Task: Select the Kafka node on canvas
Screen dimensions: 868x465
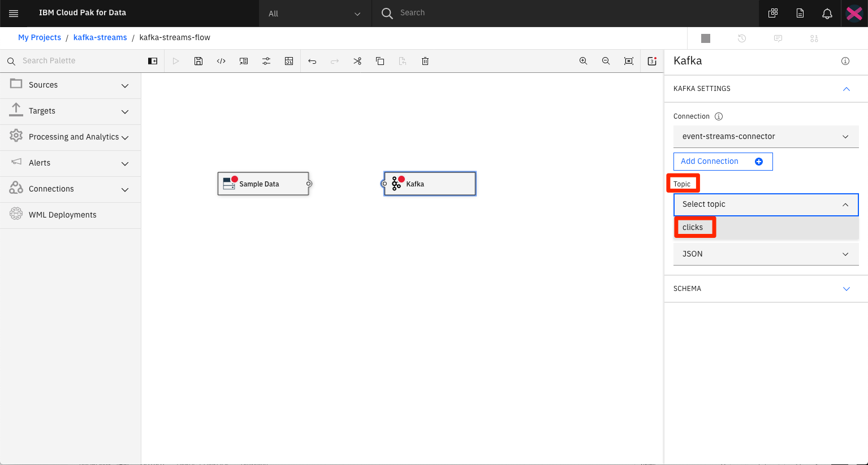Action: click(430, 184)
